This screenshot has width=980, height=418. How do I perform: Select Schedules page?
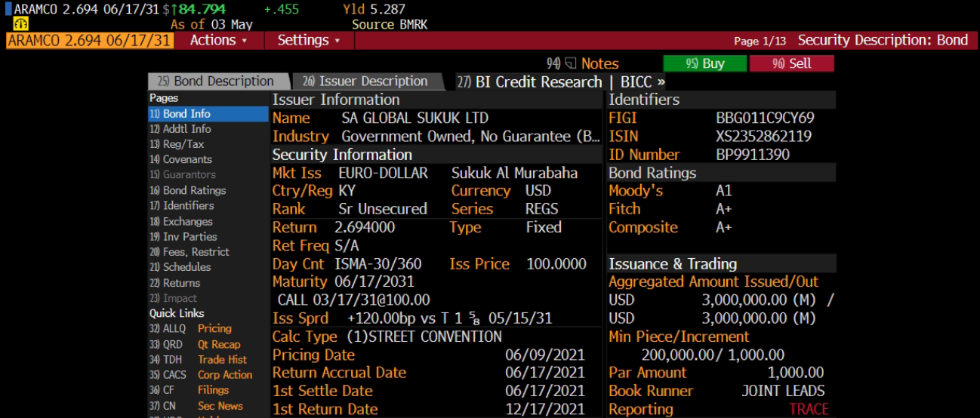tap(208, 267)
